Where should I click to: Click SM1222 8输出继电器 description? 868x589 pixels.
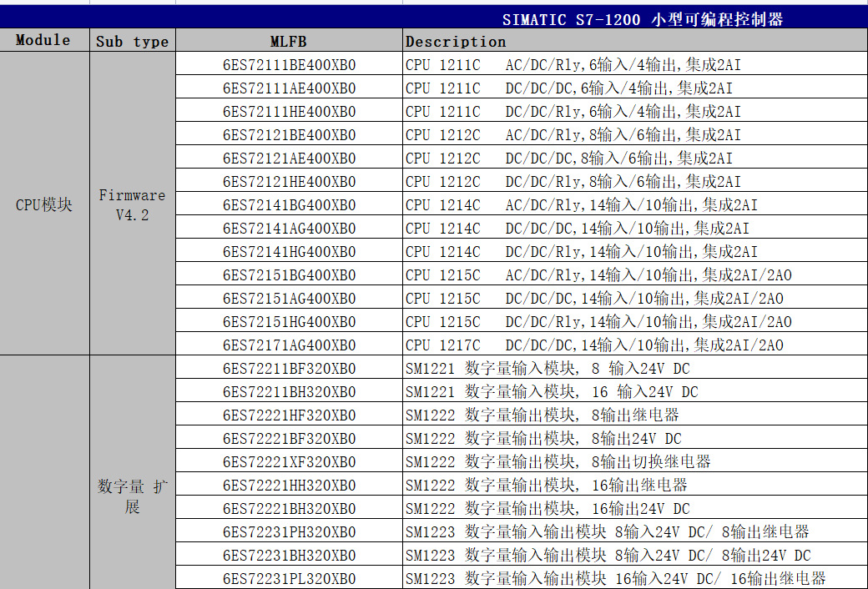click(635, 415)
